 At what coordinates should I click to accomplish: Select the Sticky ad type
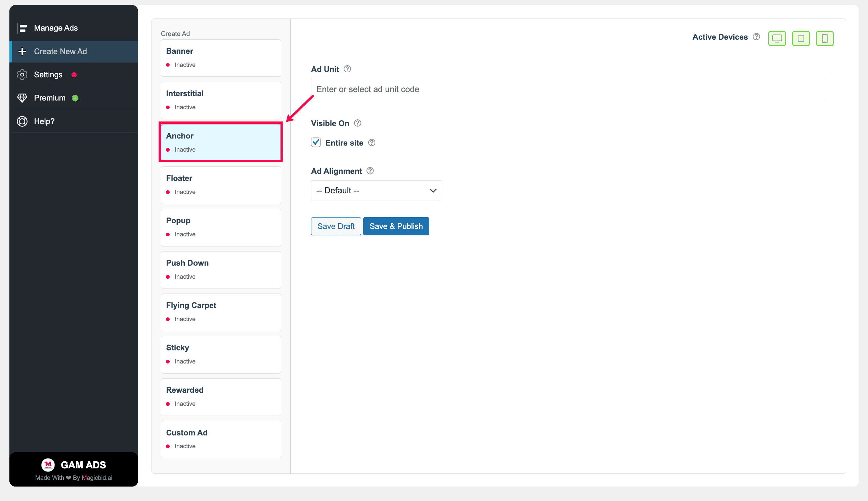[x=221, y=354]
